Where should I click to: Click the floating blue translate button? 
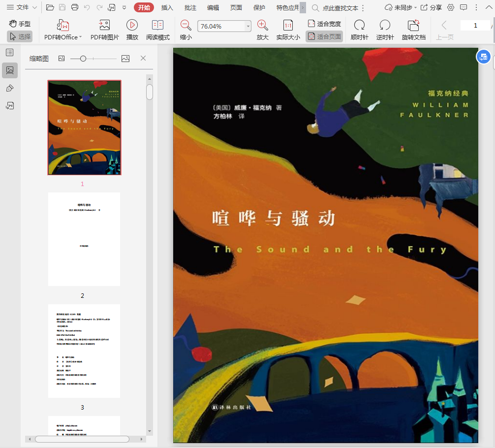point(483,57)
